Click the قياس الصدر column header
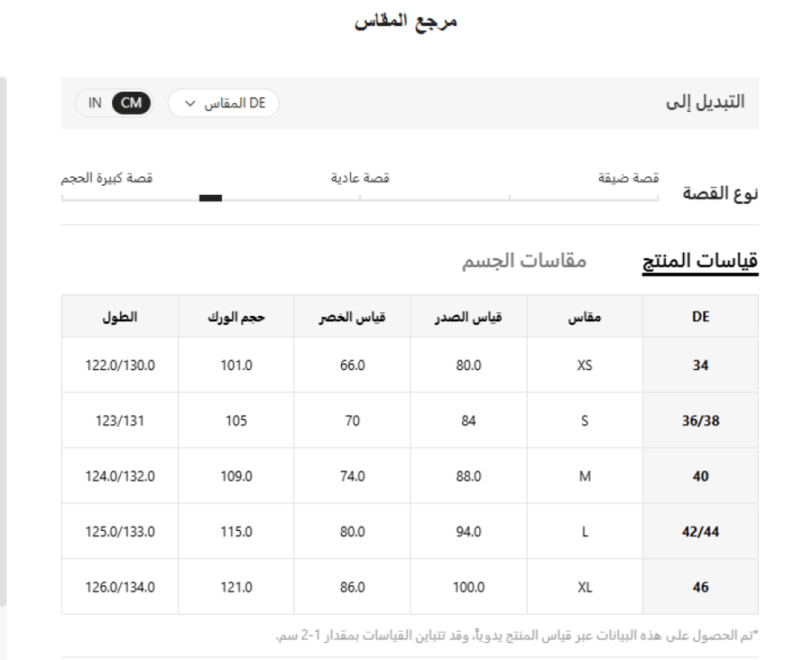Viewport: 812px width, 660px height. click(x=468, y=317)
